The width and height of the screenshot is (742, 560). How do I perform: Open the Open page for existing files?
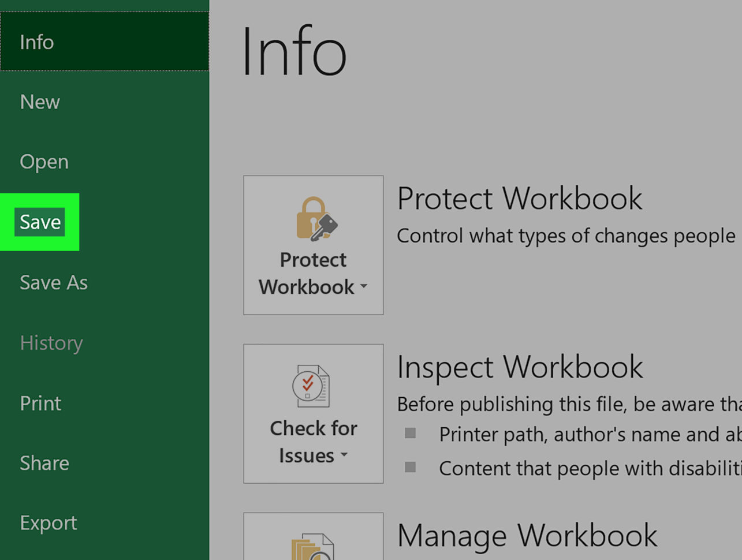[43, 162]
